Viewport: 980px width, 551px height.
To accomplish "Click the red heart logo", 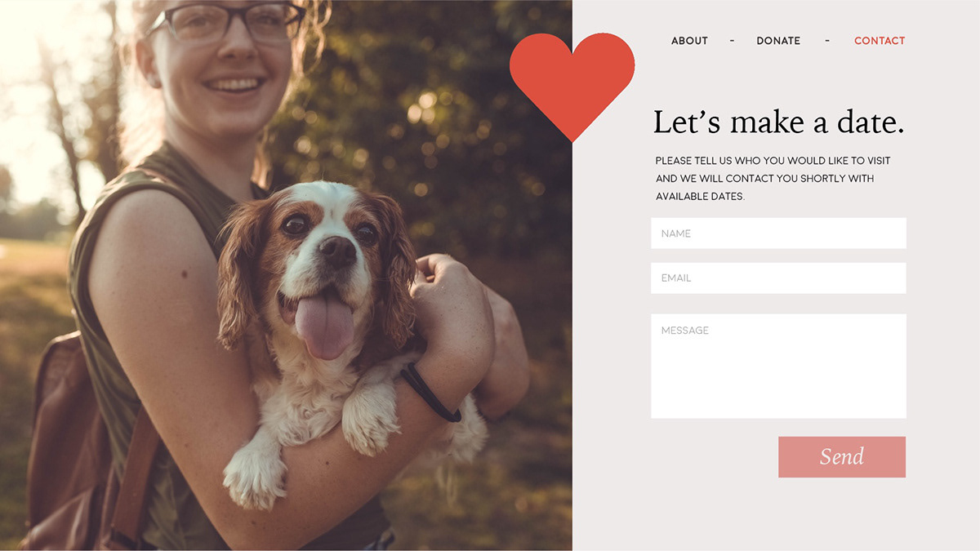I will click(x=572, y=82).
